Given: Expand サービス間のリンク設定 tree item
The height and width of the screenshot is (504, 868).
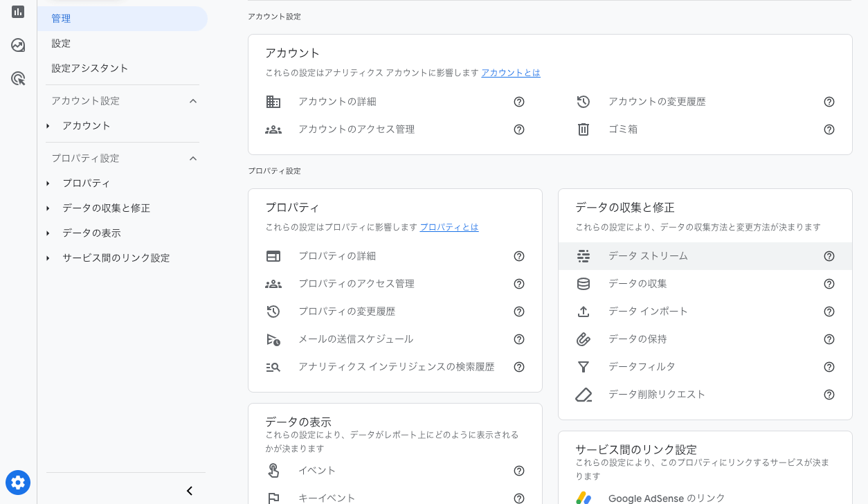Looking at the screenshot, I should tap(48, 258).
